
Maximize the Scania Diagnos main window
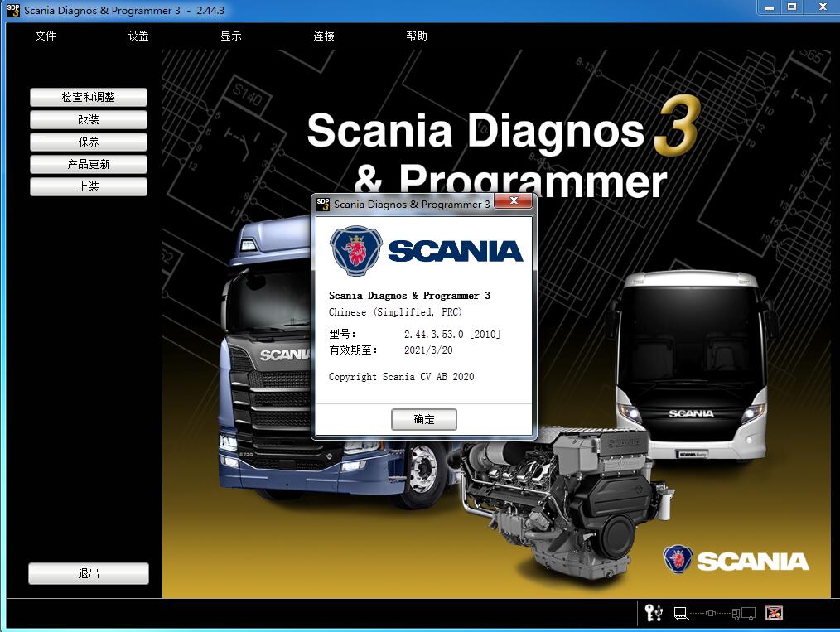click(x=792, y=7)
